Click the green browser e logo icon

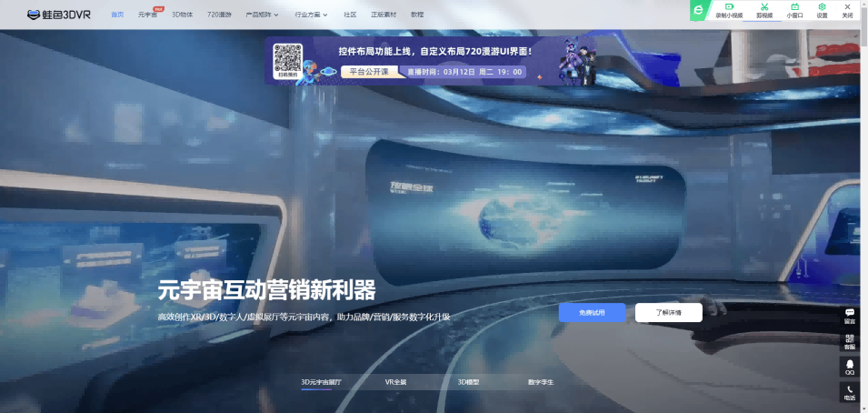[699, 10]
